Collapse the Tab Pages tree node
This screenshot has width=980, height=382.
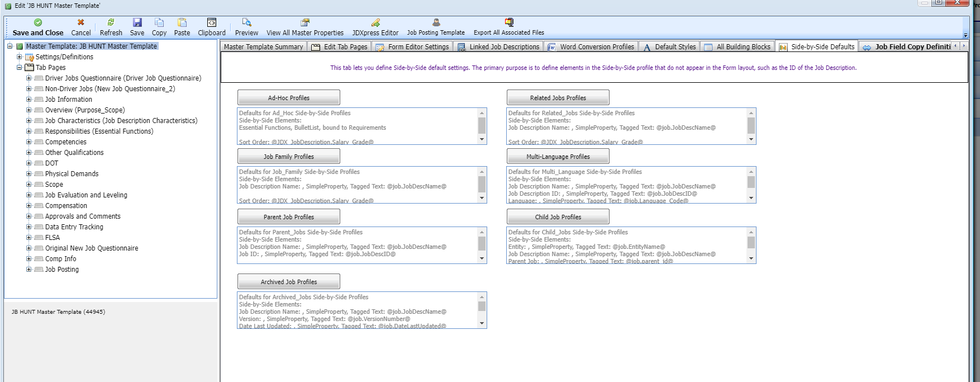20,68
